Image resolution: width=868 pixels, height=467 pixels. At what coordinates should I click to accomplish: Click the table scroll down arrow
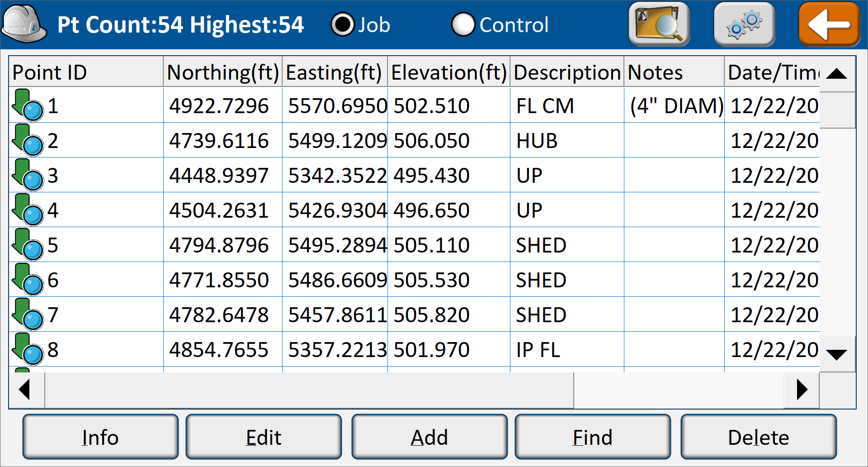[x=837, y=354]
